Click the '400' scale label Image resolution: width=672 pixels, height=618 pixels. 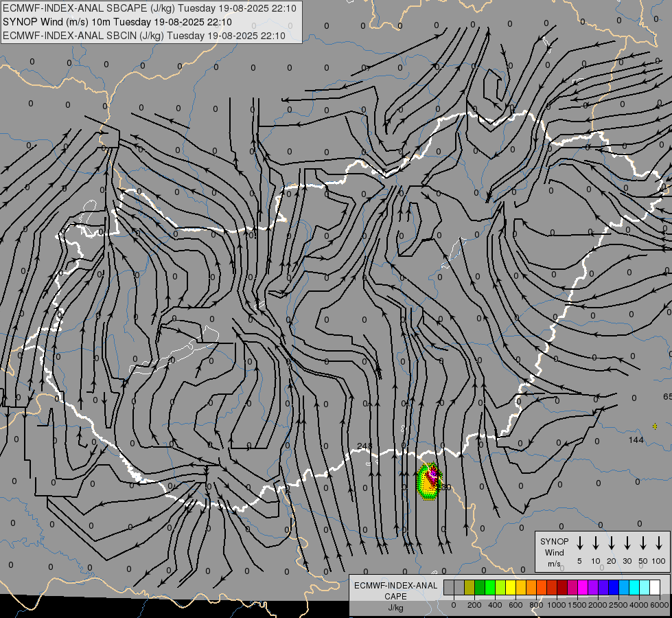coord(495,605)
